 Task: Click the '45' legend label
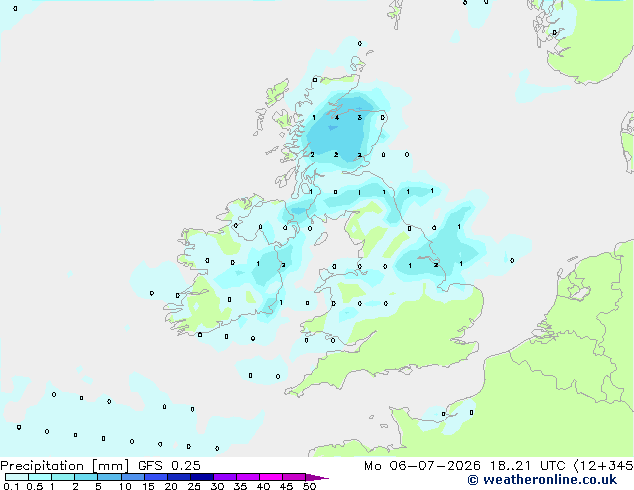(286, 486)
